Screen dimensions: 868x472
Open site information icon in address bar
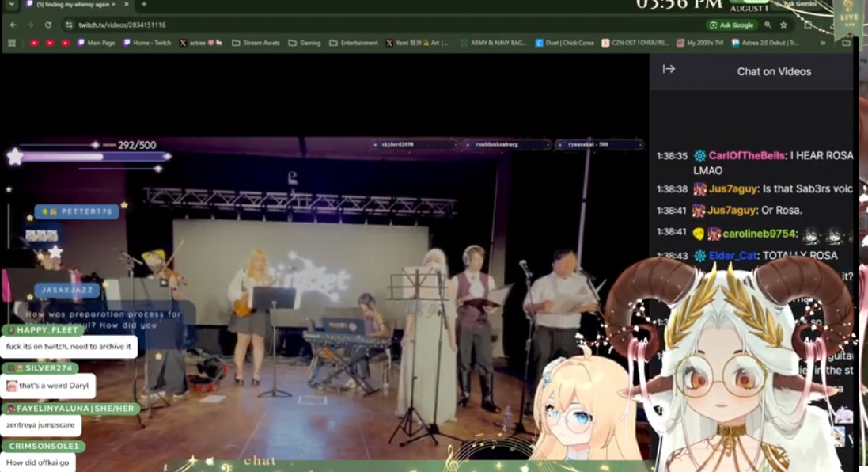[x=69, y=25]
